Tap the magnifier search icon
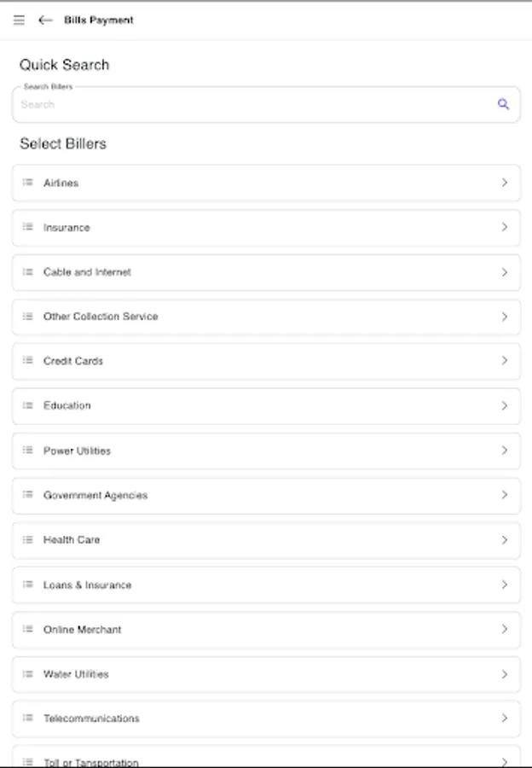The height and width of the screenshot is (768, 532). pyautogui.click(x=503, y=104)
